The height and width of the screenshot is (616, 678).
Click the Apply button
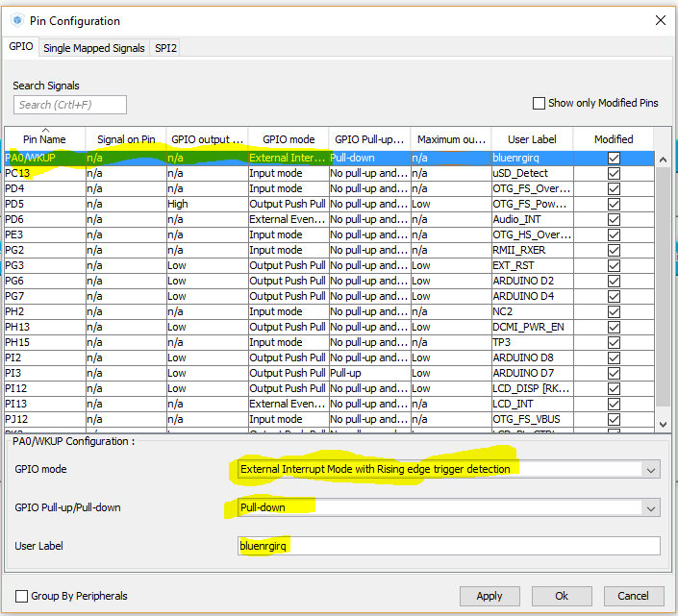(x=490, y=596)
